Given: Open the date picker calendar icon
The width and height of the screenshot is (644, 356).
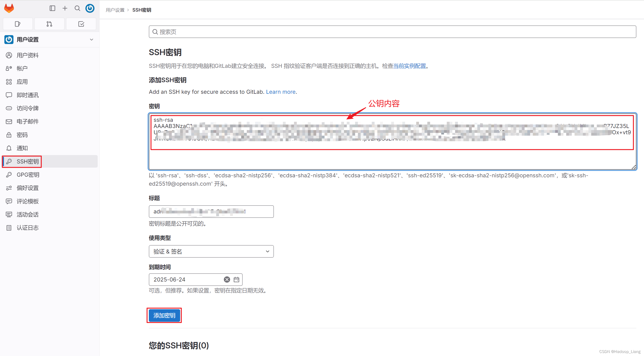Looking at the screenshot, I should (x=236, y=280).
